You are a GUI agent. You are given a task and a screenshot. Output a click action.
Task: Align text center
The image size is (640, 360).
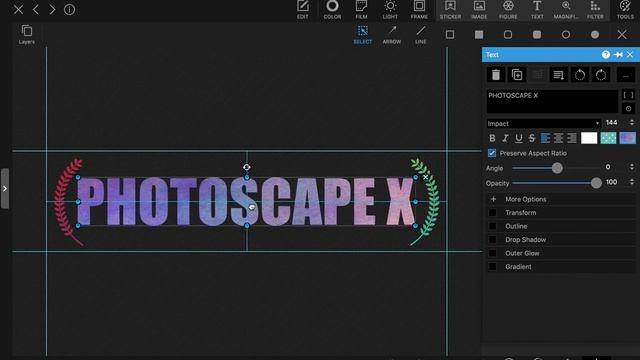pos(558,138)
